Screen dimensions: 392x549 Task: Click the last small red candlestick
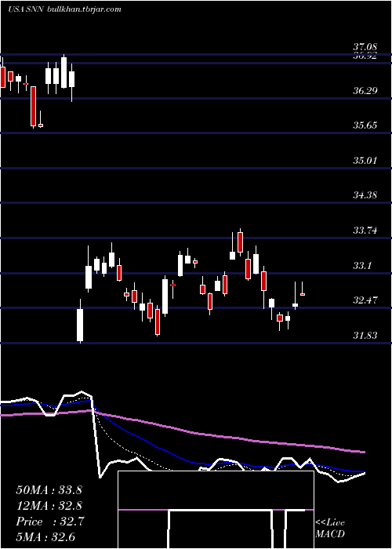click(303, 293)
